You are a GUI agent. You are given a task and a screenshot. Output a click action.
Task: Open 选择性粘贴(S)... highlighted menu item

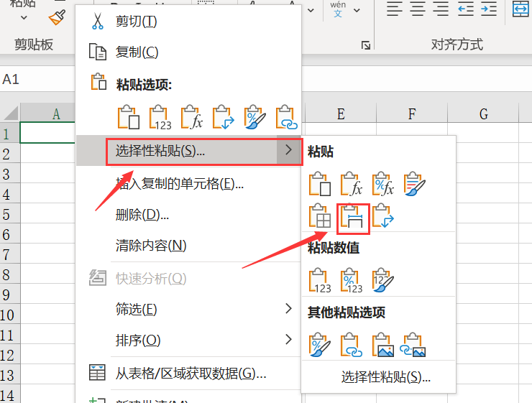point(188,150)
